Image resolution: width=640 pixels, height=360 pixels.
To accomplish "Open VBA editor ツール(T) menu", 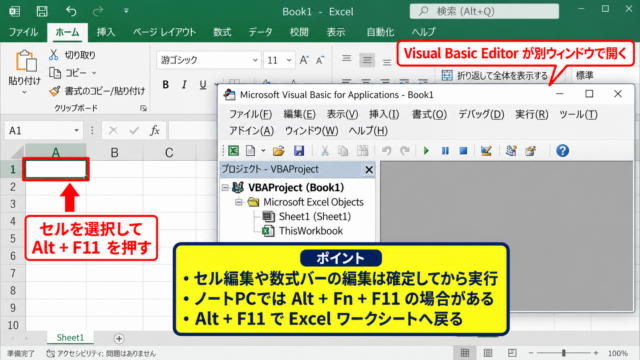I will pyautogui.click(x=578, y=114).
